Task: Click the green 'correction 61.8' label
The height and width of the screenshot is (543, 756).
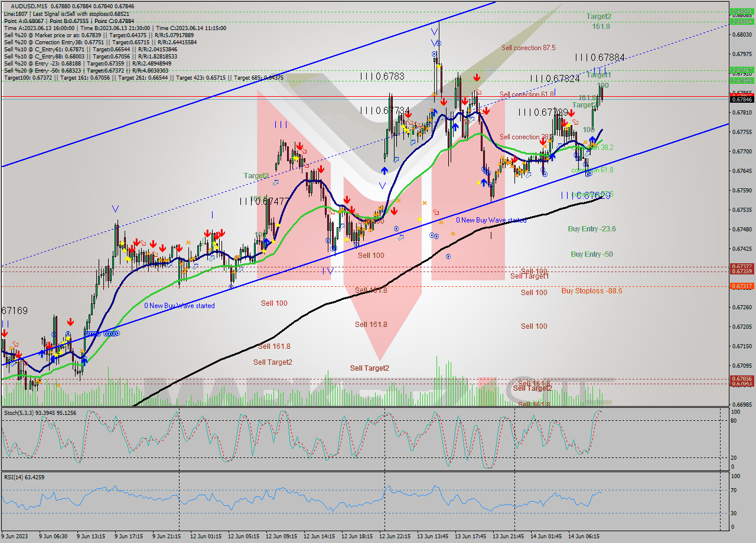Action: (592, 170)
